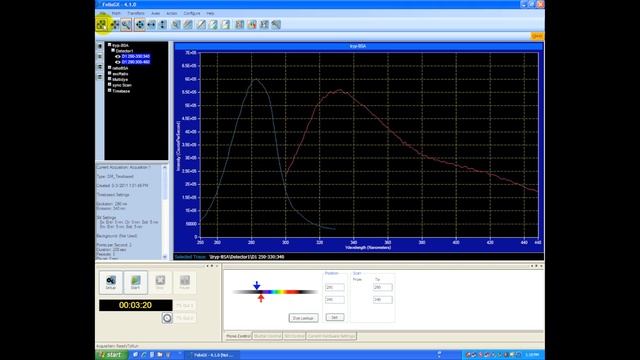
Task: Click the Scan To field reading 340
Action: (383, 300)
